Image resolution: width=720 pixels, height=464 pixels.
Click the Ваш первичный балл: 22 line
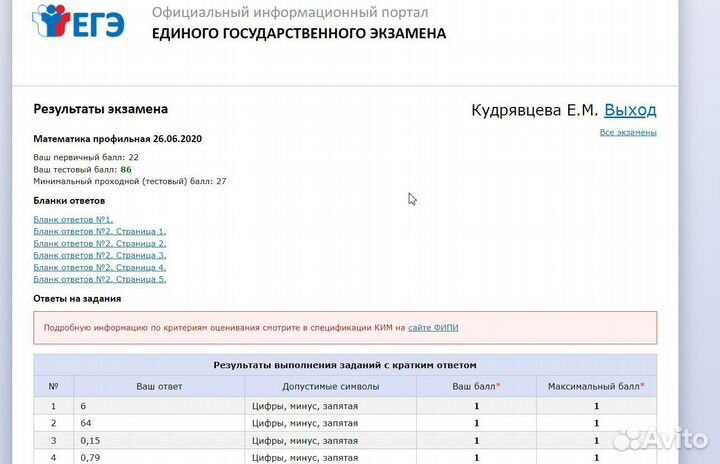[86, 157]
